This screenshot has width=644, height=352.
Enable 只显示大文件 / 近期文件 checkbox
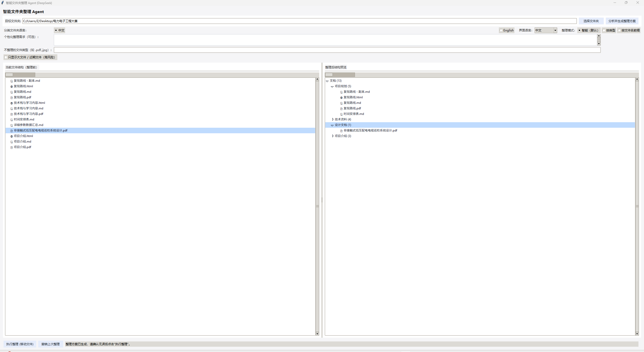pos(6,57)
